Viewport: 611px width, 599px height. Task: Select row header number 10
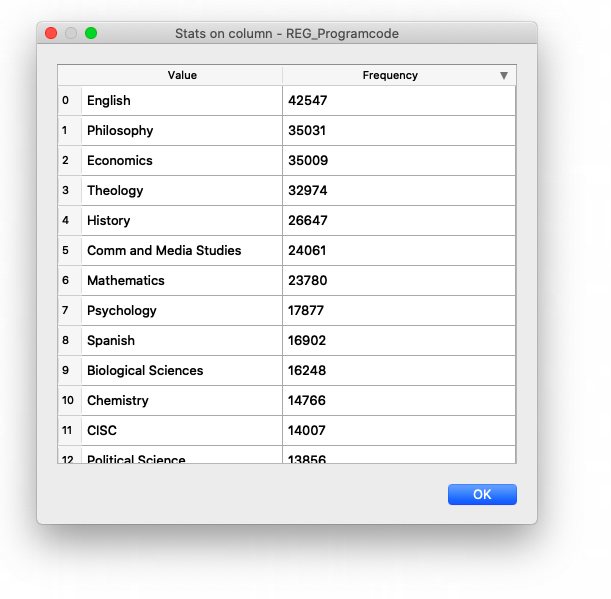(x=68, y=400)
